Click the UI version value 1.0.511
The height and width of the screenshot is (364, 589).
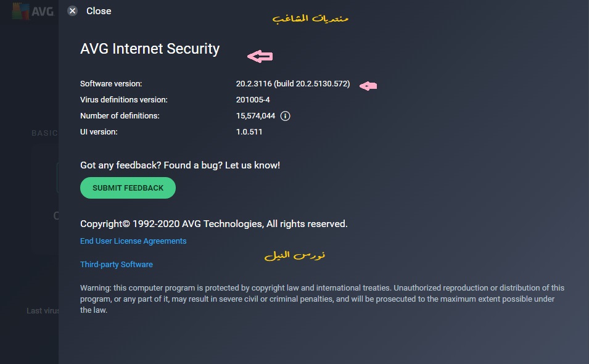(x=249, y=132)
